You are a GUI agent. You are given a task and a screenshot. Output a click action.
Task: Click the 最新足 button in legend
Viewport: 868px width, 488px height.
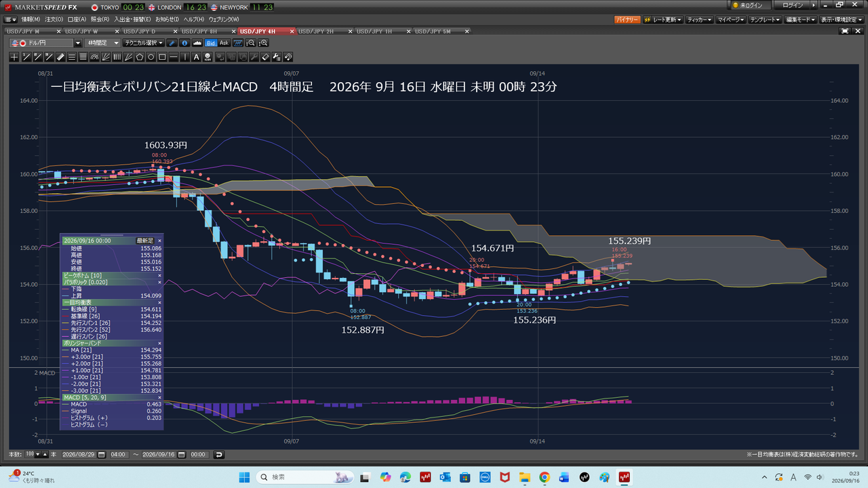click(x=145, y=241)
